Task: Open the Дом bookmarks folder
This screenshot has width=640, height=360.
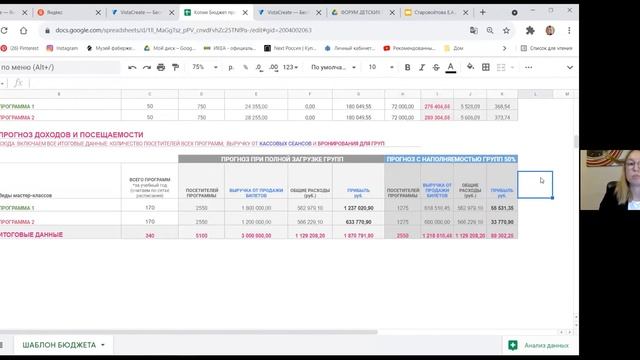Action: (x=454, y=48)
